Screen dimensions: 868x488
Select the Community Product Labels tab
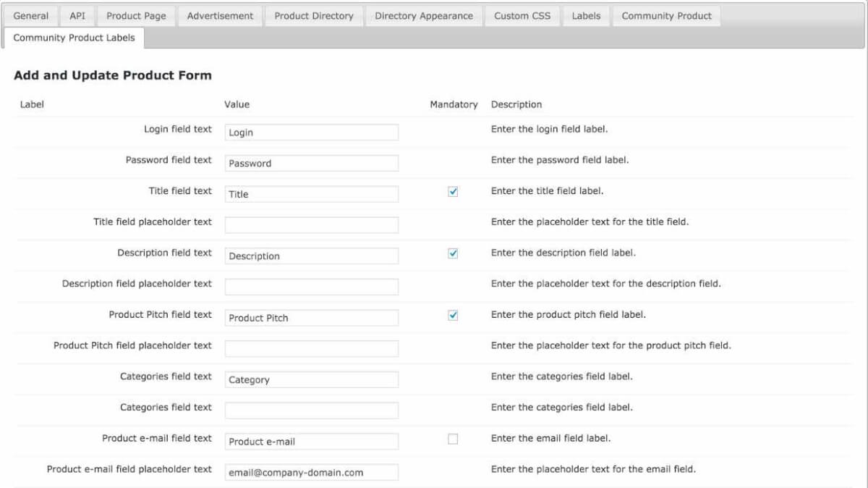(x=74, y=38)
